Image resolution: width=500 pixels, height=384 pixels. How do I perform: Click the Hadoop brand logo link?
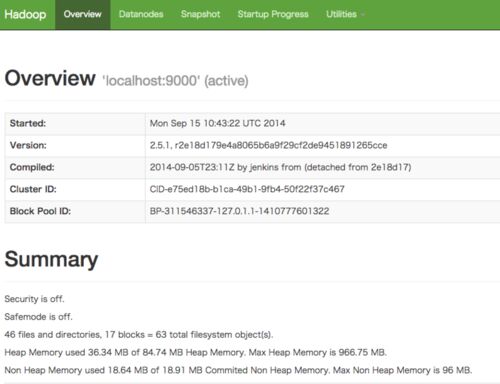click(x=25, y=14)
